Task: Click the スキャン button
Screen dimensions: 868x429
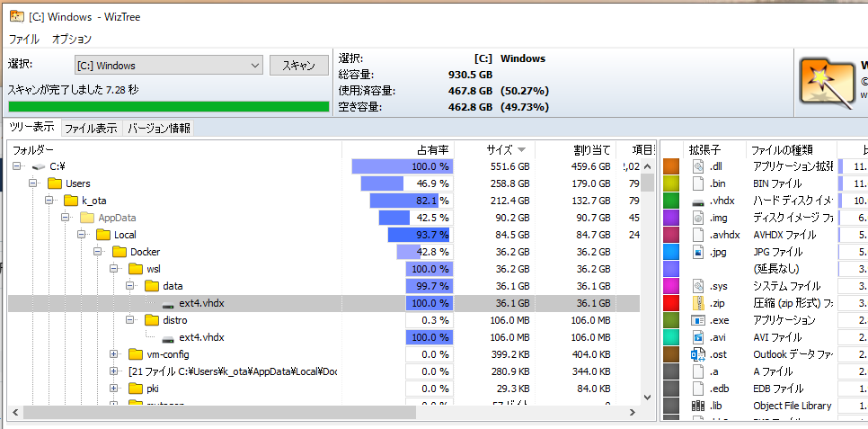Action: (x=299, y=66)
